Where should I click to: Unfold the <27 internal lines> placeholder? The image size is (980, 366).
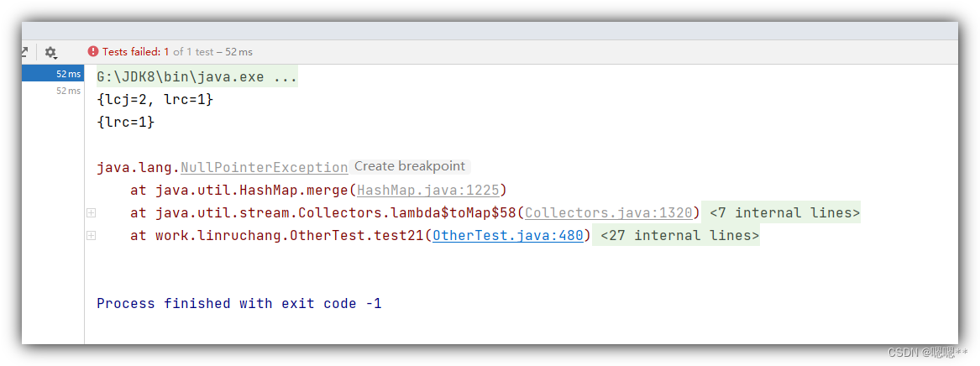[676, 235]
